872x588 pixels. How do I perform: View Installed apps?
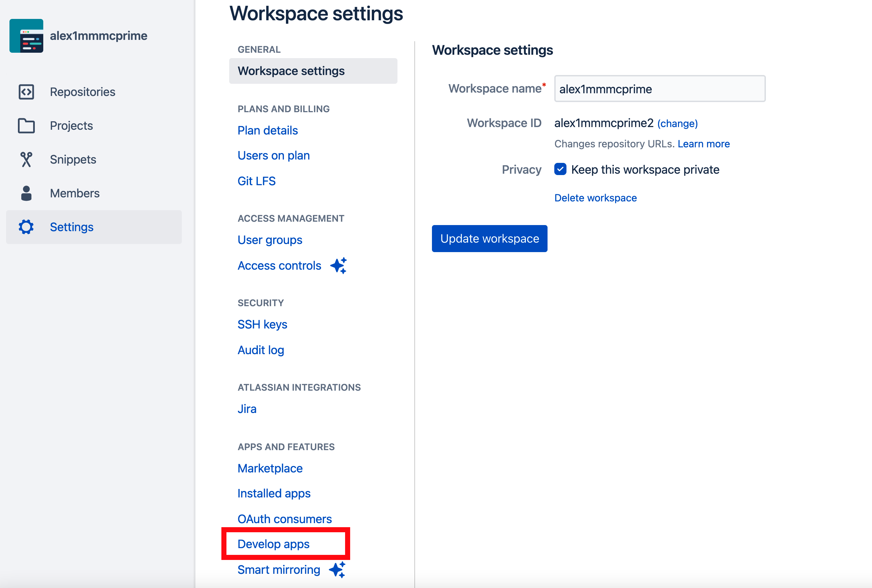pyautogui.click(x=274, y=493)
